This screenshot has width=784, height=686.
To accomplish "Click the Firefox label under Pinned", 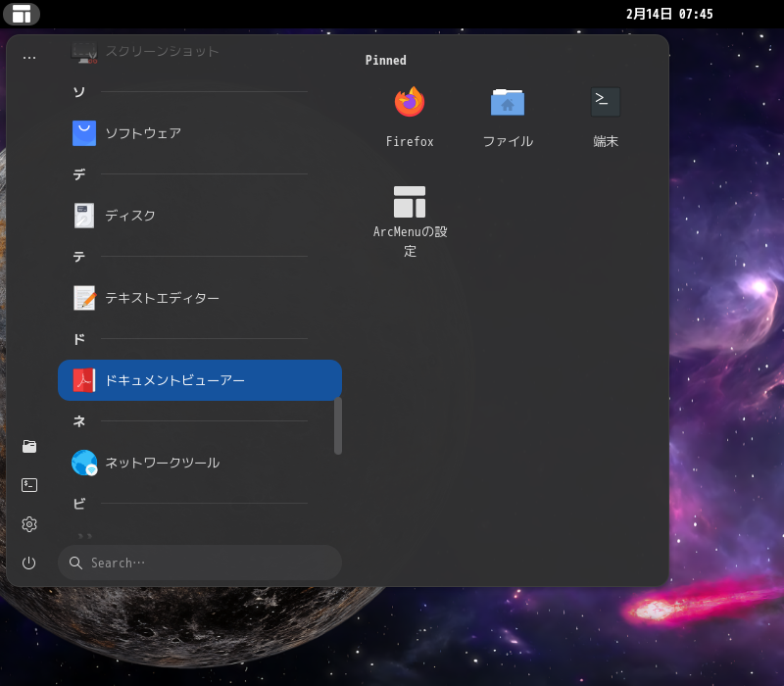I will click(x=410, y=142).
